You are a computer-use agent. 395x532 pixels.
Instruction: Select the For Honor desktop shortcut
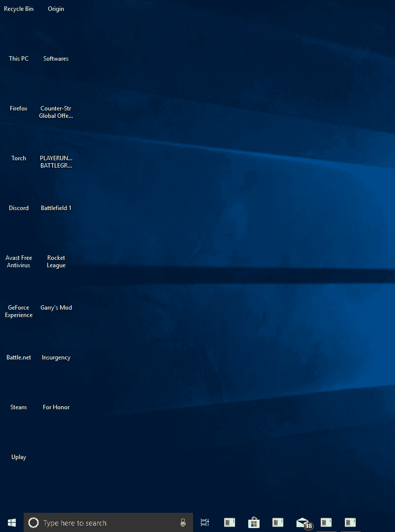tap(56, 407)
